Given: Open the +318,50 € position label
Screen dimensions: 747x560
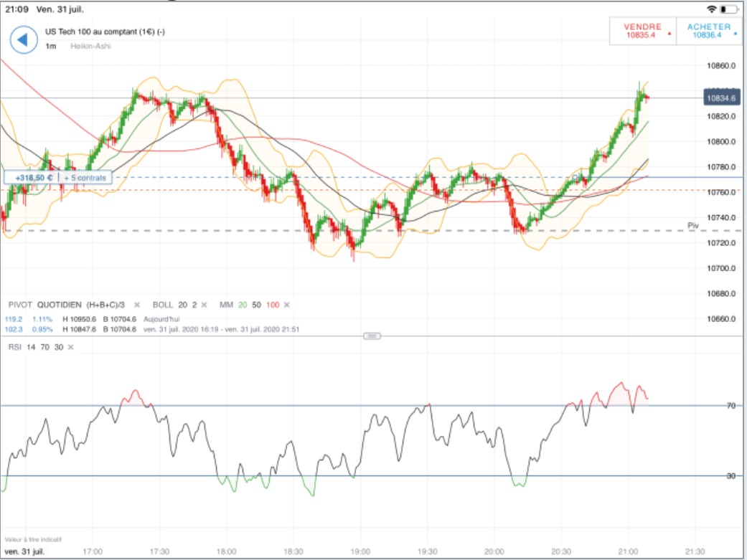Looking at the screenshot, I should [32, 178].
